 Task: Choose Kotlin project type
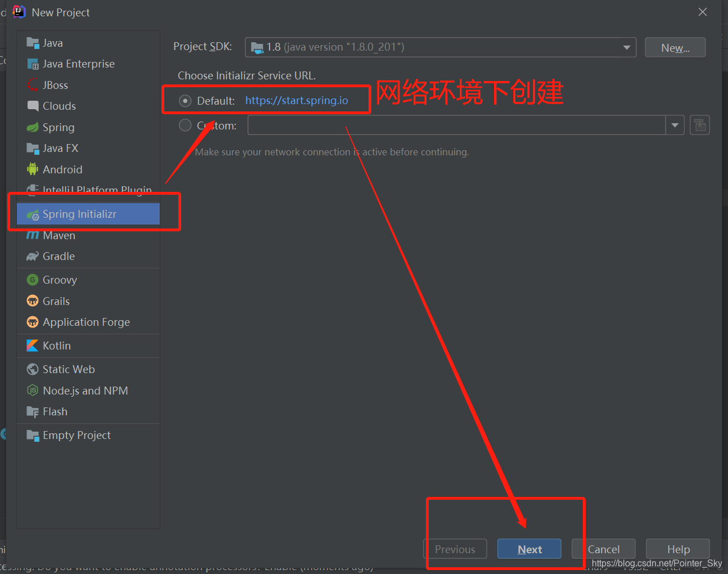point(88,346)
